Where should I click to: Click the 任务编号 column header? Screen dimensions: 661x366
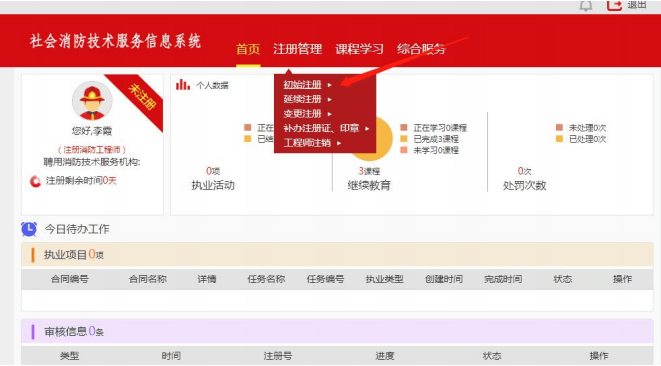click(325, 279)
